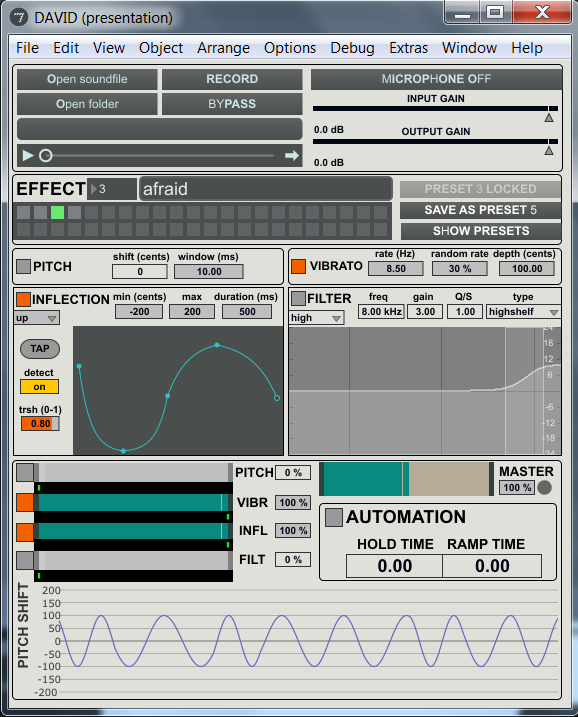Toggle the grey box beside the PITCH mix slider
Image resolution: width=578 pixels, height=717 pixels.
point(25,472)
